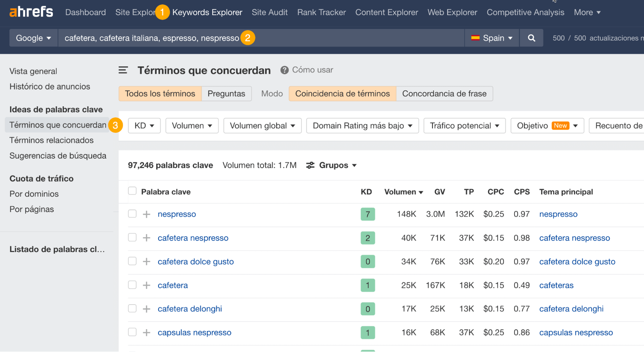
Task: Open the sidebar hamburger menu icon
Action: pos(123,70)
